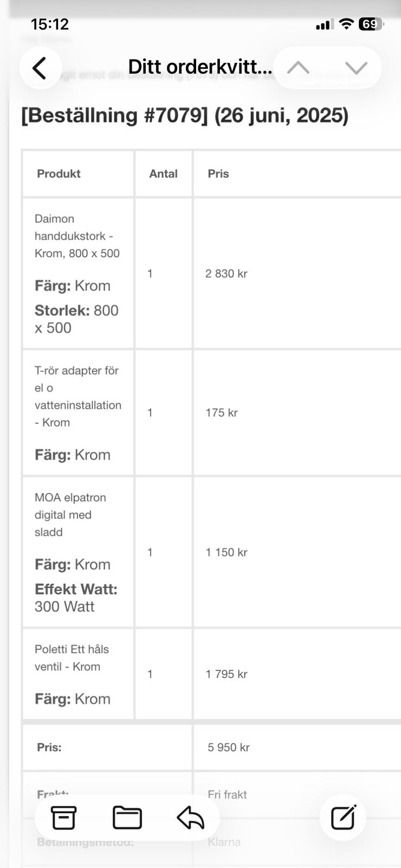Tap the order heading Beställning #7079
The width and height of the screenshot is (401, 868).
(184, 116)
